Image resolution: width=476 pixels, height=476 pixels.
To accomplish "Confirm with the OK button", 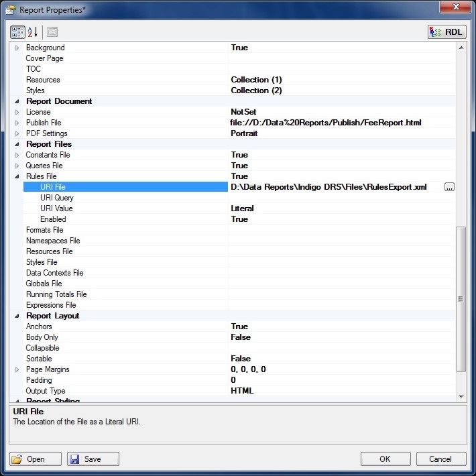I will point(385,459).
